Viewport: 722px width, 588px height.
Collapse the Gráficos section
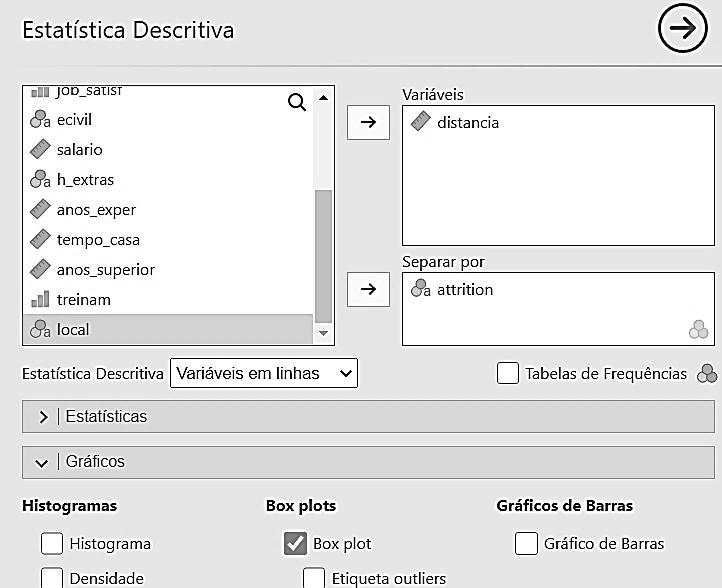click(42, 463)
